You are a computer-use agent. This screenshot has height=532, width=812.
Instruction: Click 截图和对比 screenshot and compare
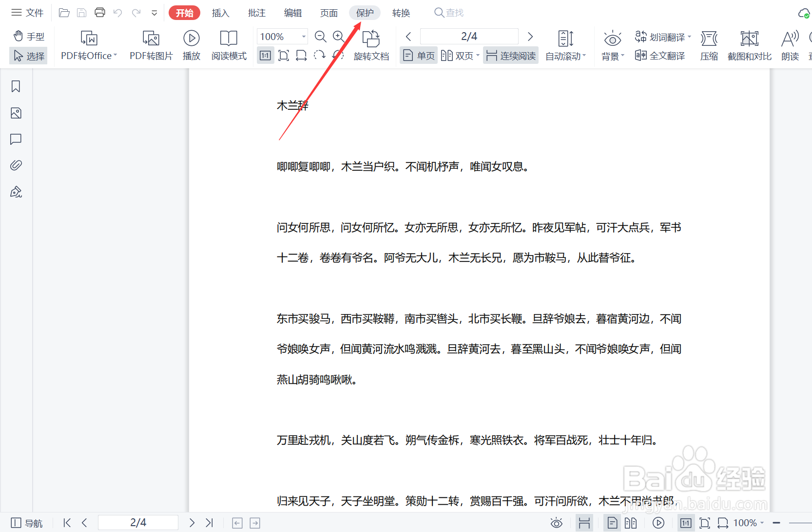coord(750,45)
